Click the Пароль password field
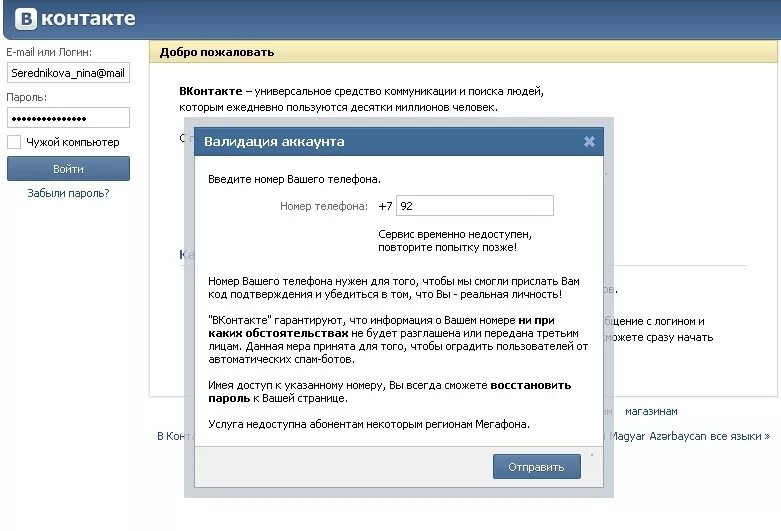 pyautogui.click(x=68, y=118)
